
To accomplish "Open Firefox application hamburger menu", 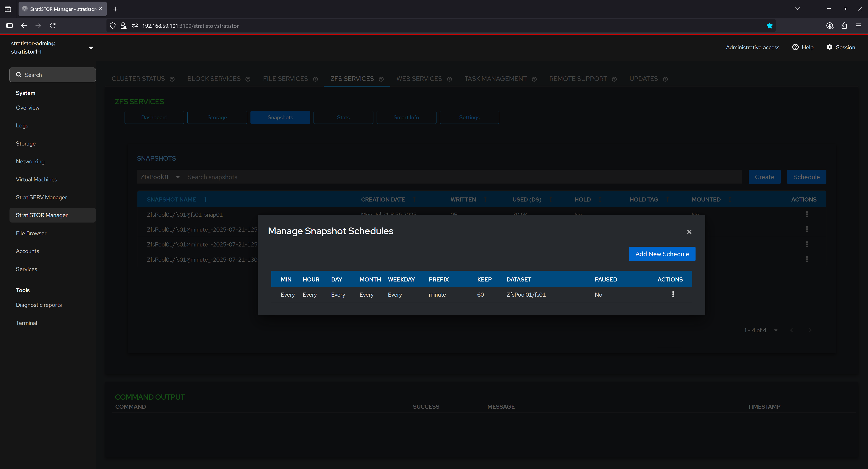I will pyautogui.click(x=858, y=26).
